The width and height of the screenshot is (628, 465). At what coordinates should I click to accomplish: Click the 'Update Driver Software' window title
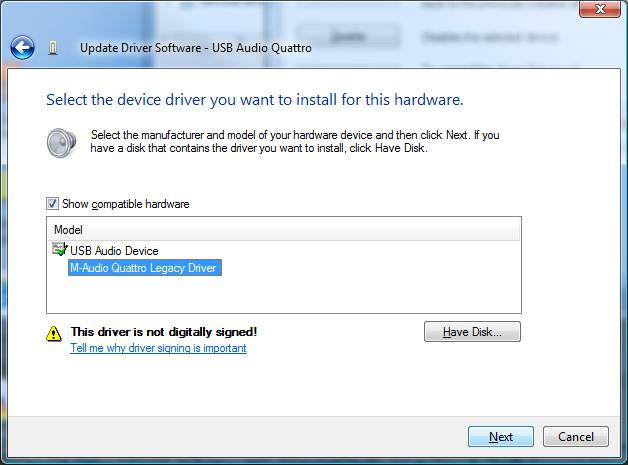(x=195, y=48)
